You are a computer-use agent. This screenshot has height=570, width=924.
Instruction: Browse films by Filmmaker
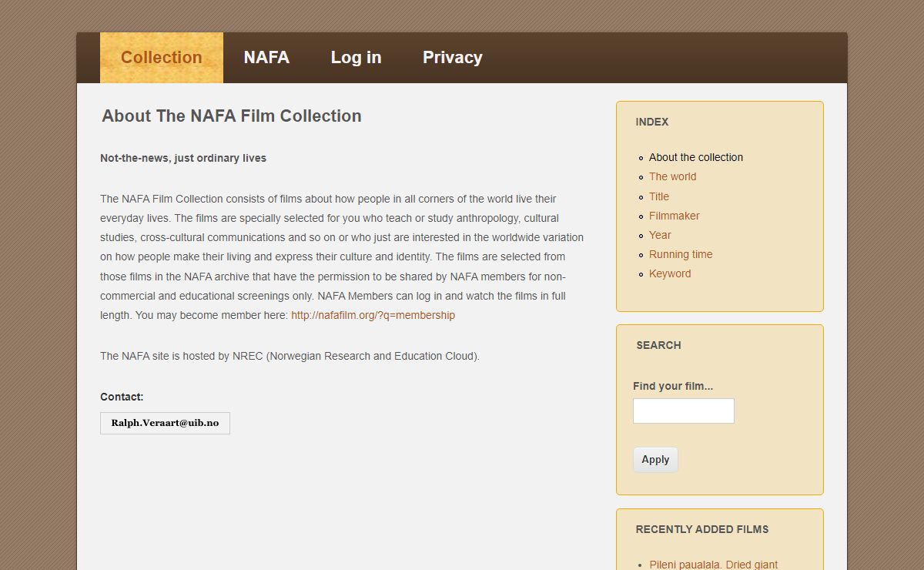pyautogui.click(x=675, y=216)
